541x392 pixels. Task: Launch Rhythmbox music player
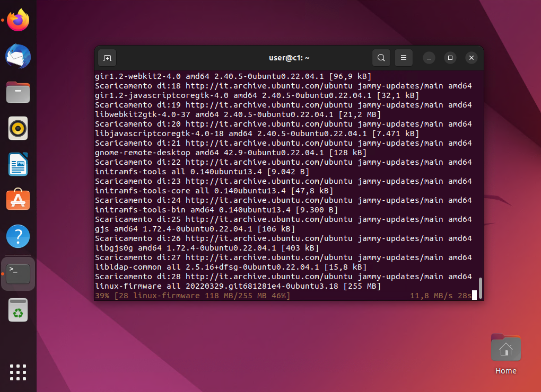coord(18,129)
